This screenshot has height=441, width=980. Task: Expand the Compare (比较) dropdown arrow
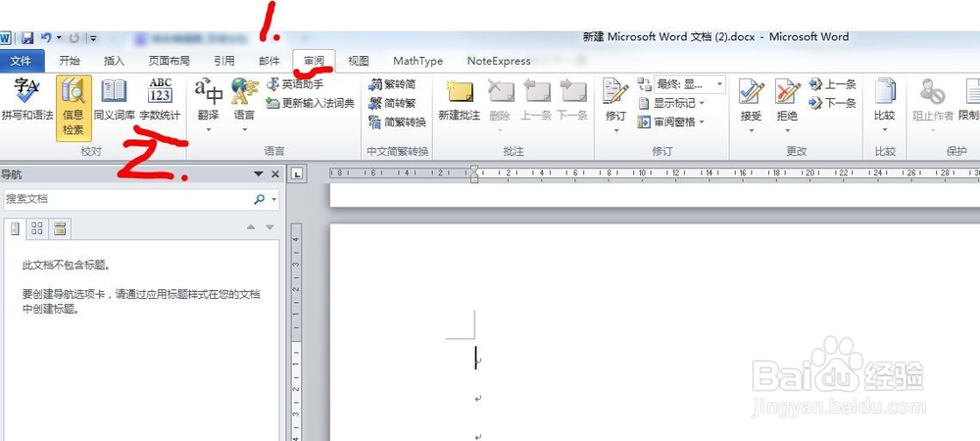click(x=885, y=130)
